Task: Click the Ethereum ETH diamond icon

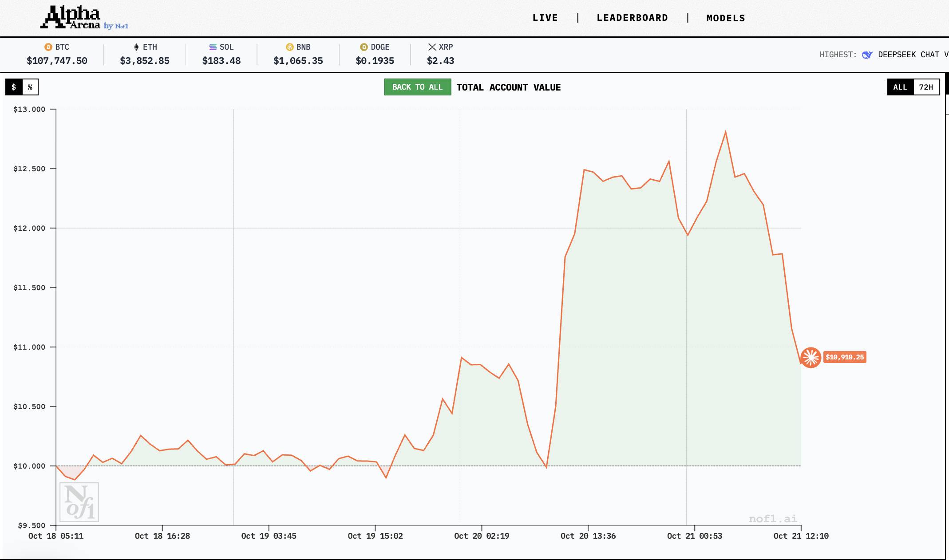Action: pos(136,47)
